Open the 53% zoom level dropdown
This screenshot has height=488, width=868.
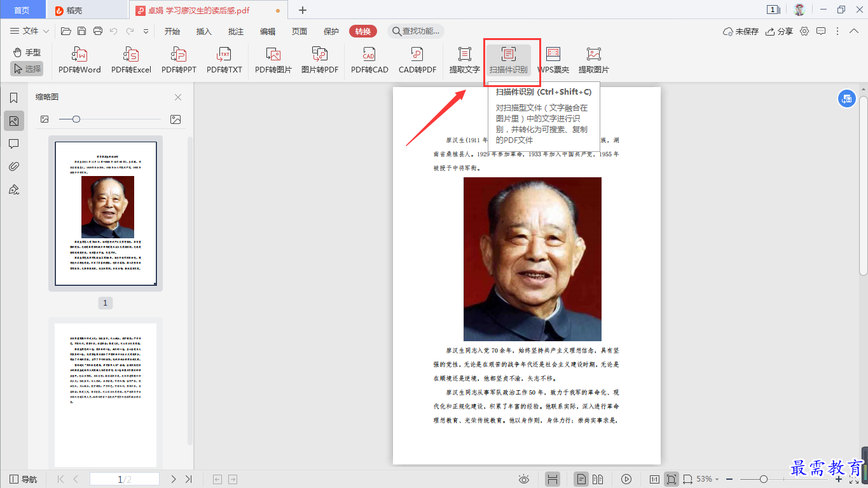click(x=708, y=479)
